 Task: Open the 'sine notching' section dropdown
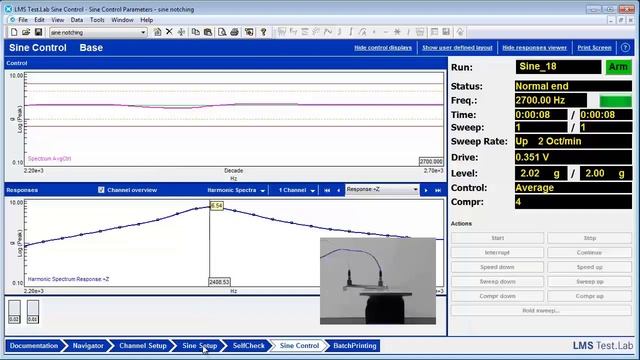143,32
